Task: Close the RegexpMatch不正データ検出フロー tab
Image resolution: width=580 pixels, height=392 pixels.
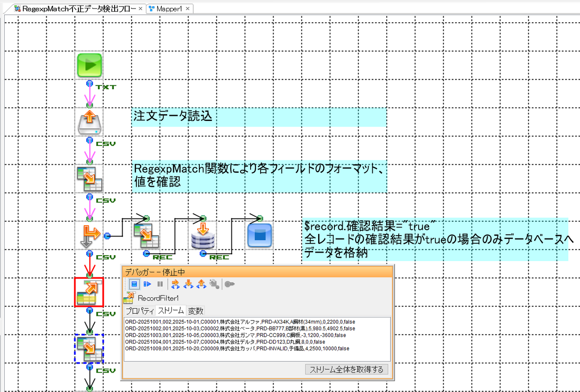Action: coord(140,9)
